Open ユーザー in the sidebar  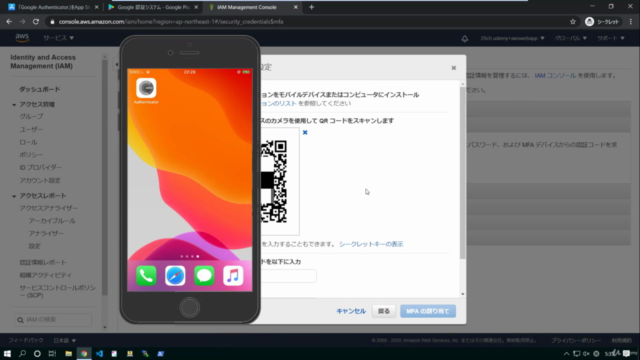coord(31,129)
